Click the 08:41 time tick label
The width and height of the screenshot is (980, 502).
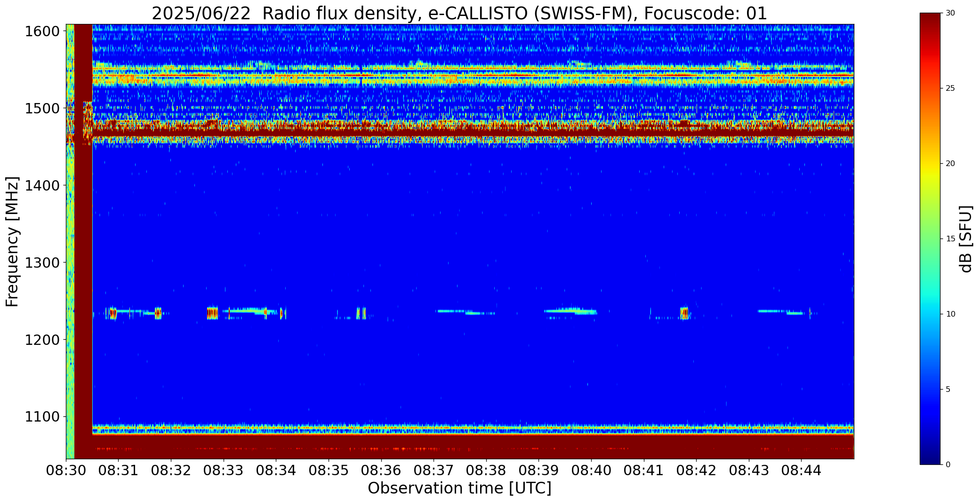pos(644,470)
